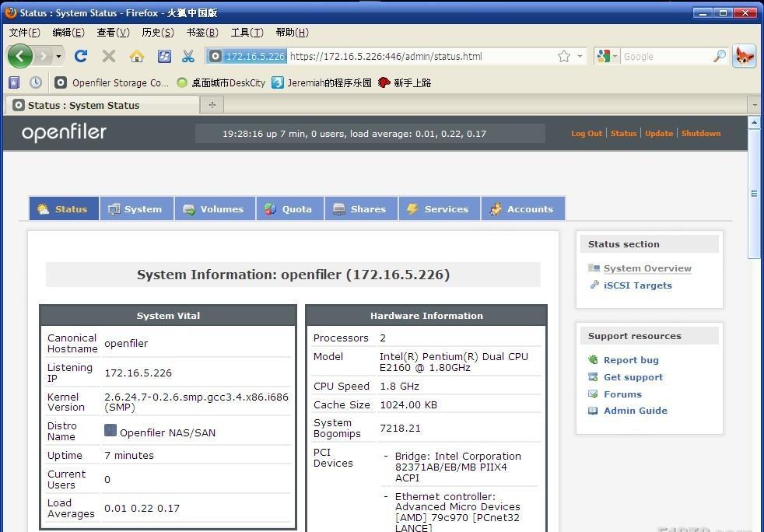Open the address bar history dropdown

(580, 57)
